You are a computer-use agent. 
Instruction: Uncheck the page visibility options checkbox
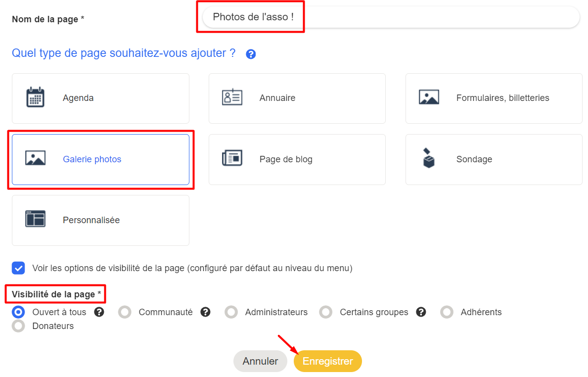click(x=18, y=268)
